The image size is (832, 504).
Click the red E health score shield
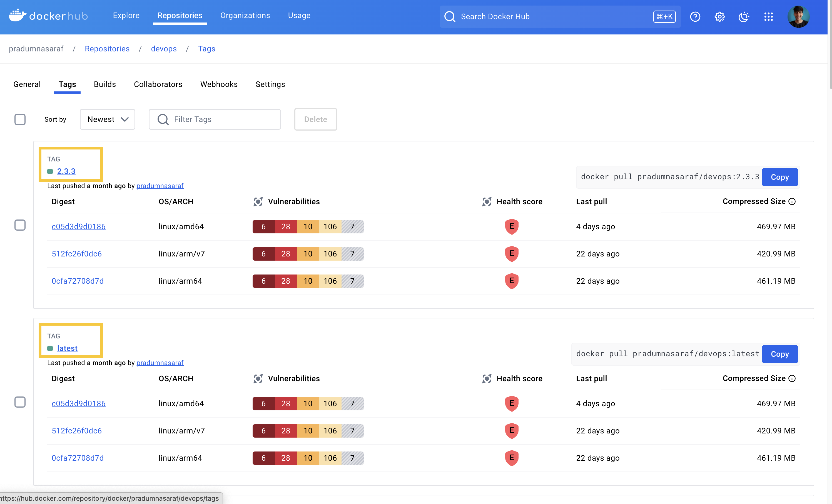click(512, 226)
